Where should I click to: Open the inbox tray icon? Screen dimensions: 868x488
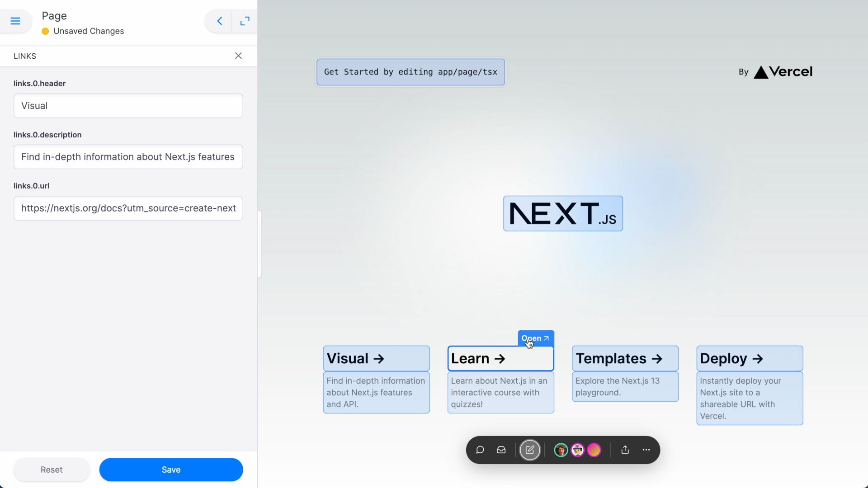click(x=501, y=450)
